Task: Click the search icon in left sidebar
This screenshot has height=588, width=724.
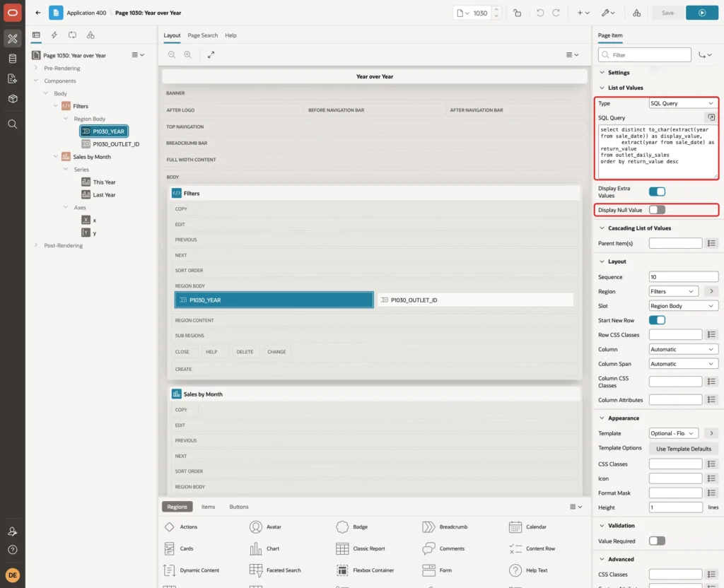Action: tap(13, 124)
